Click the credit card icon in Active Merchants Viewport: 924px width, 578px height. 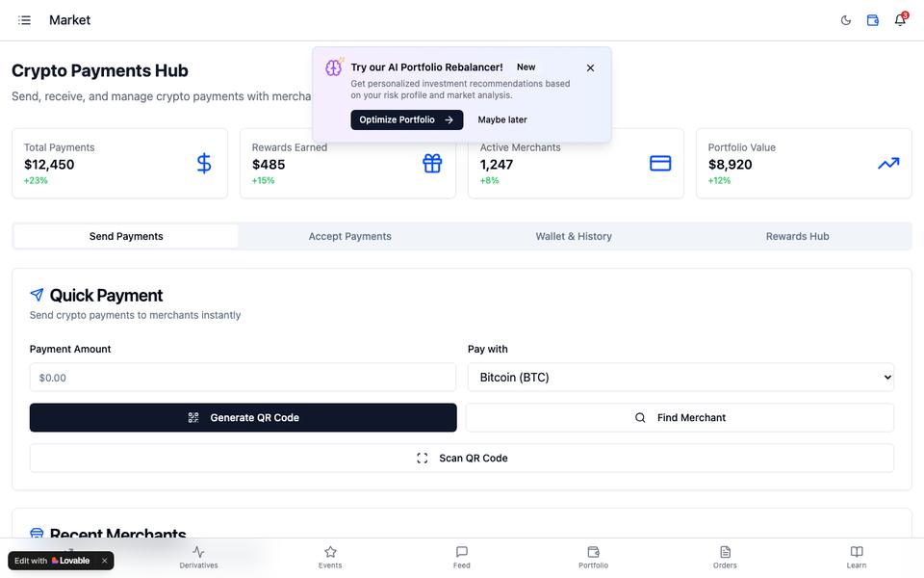(660, 164)
